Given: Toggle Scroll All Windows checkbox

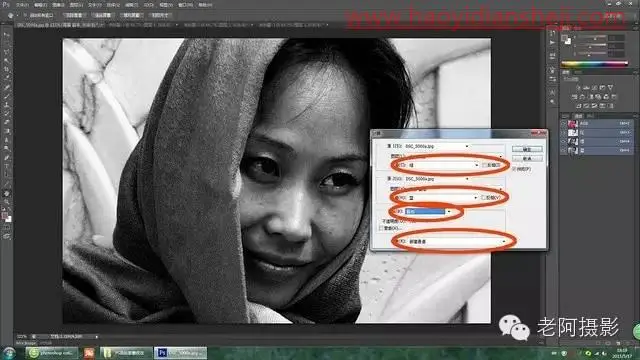Looking at the screenshot, I should click(25, 15).
